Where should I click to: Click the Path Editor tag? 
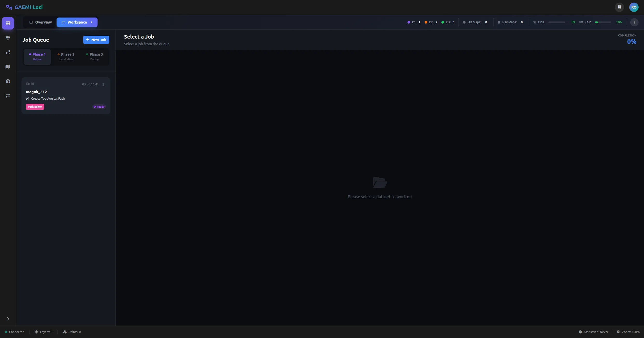click(x=35, y=107)
